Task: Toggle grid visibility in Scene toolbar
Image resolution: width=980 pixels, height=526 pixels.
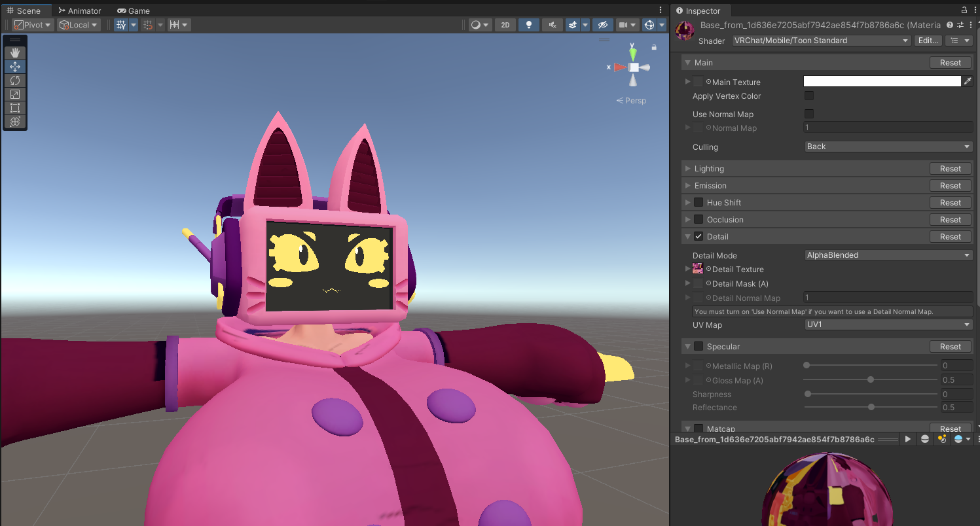Action: tap(121, 25)
